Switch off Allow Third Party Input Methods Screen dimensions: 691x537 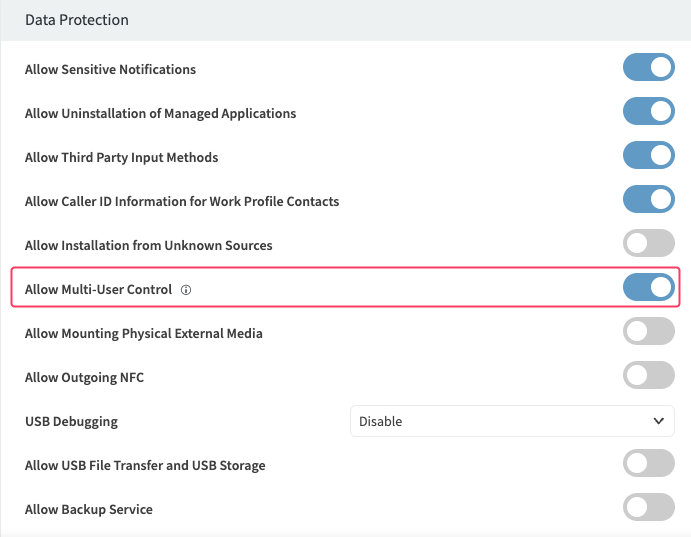click(x=648, y=156)
